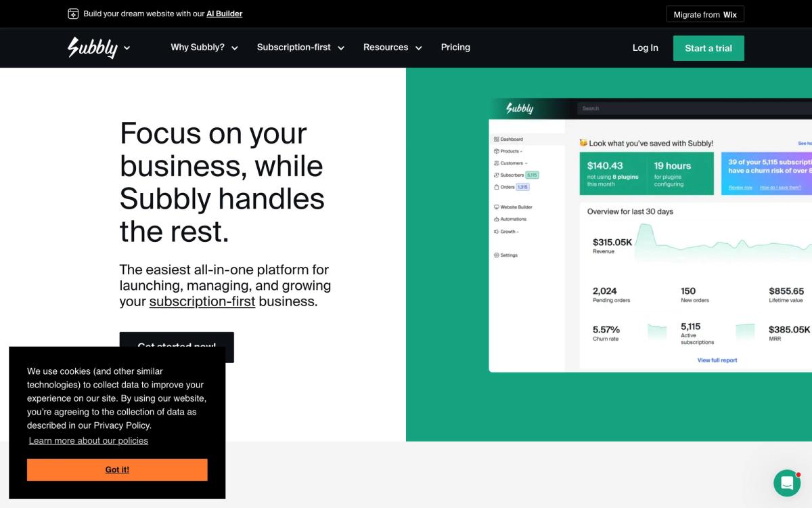Expand the chevron next to the Subbly logo
The image size is (812, 508).
pyautogui.click(x=127, y=48)
